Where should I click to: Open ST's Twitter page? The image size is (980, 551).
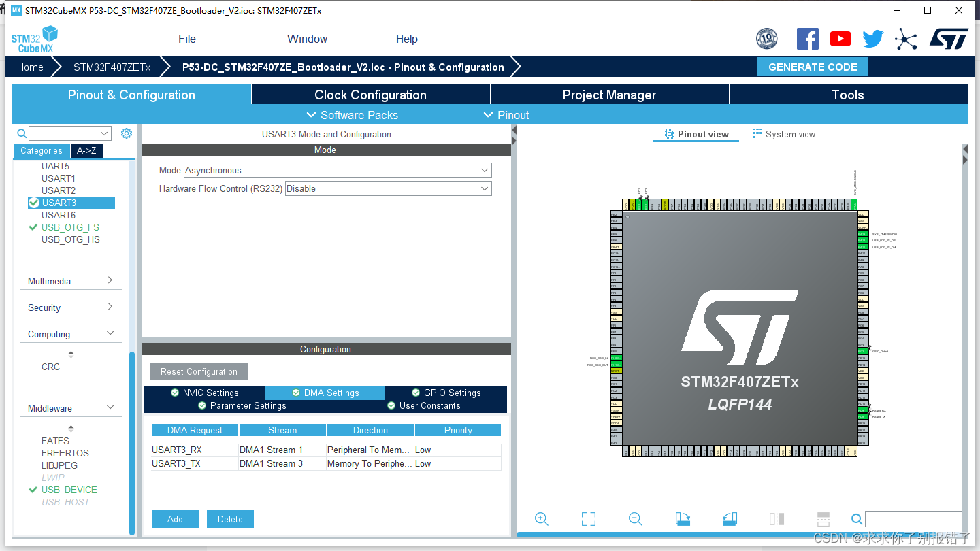pos(872,39)
